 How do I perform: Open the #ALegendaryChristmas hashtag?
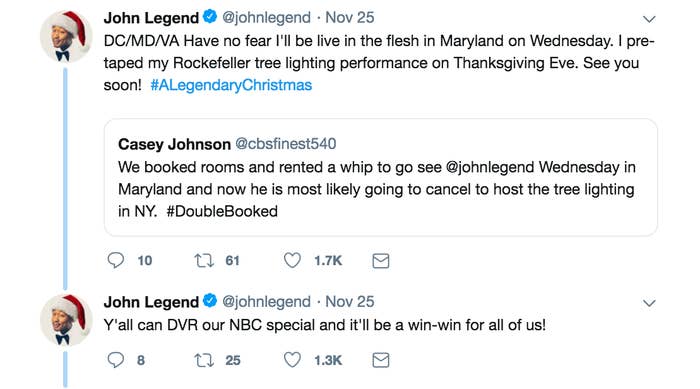pyautogui.click(x=231, y=85)
